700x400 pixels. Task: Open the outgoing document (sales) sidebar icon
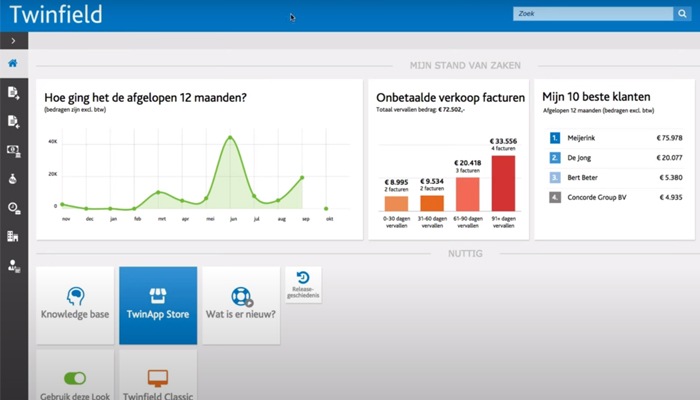13,92
